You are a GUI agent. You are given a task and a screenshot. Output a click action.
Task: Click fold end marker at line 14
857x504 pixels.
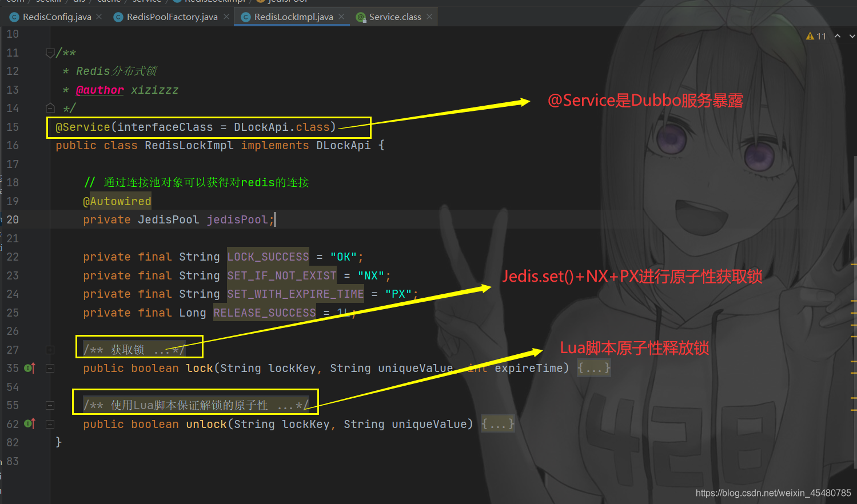pyautogui.click(x=50, y=108)
